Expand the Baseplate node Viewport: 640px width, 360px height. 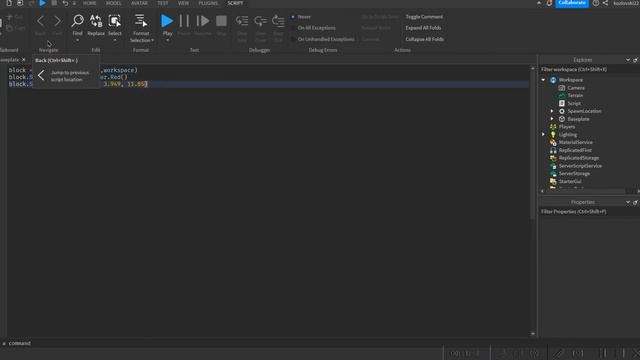(x=552, y=119)
